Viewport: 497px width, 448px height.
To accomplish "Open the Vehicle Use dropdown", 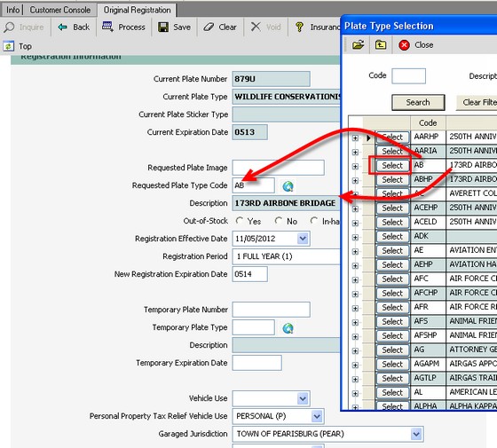I will click(x=303, y=398).
